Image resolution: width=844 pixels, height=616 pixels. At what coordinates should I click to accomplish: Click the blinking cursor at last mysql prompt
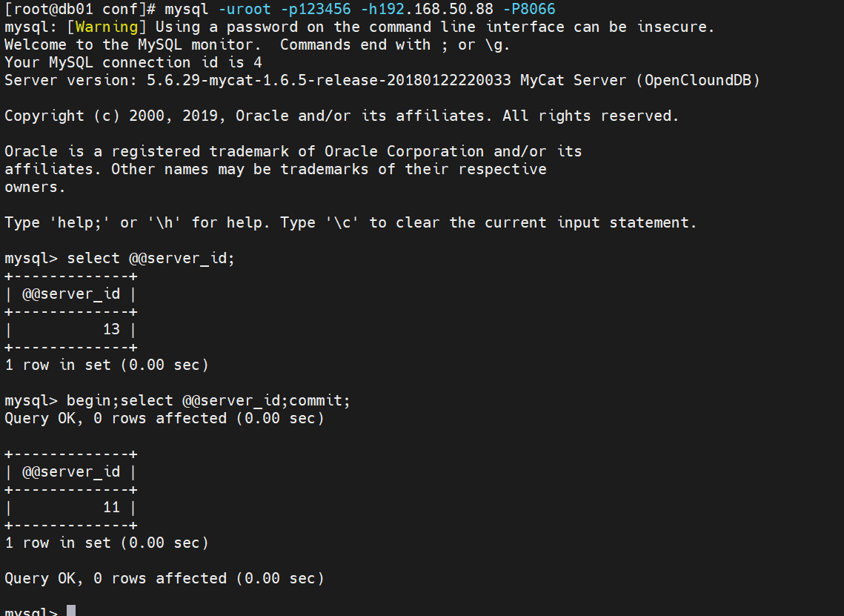click(71, 611)
